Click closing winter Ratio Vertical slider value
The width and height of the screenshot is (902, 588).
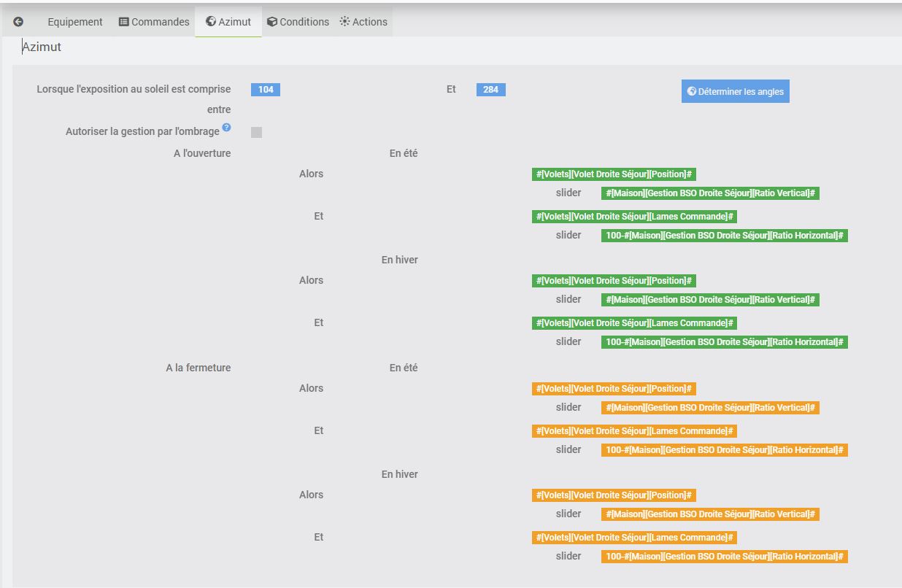click(x=710, y=514)
